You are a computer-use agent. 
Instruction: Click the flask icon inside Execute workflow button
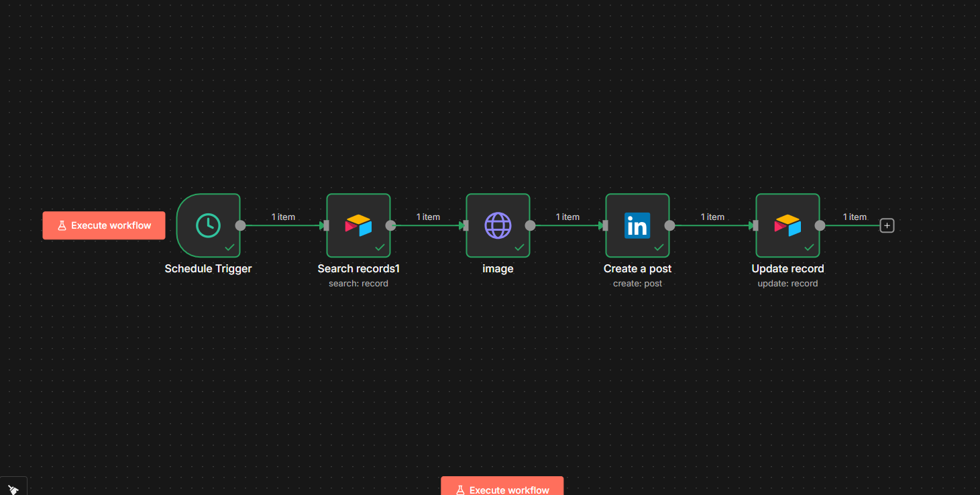61,225
